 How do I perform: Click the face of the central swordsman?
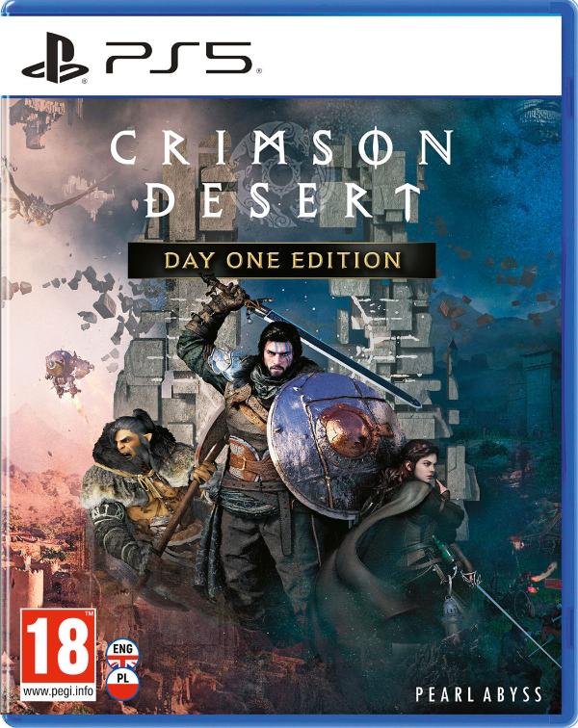coord(277,356)
